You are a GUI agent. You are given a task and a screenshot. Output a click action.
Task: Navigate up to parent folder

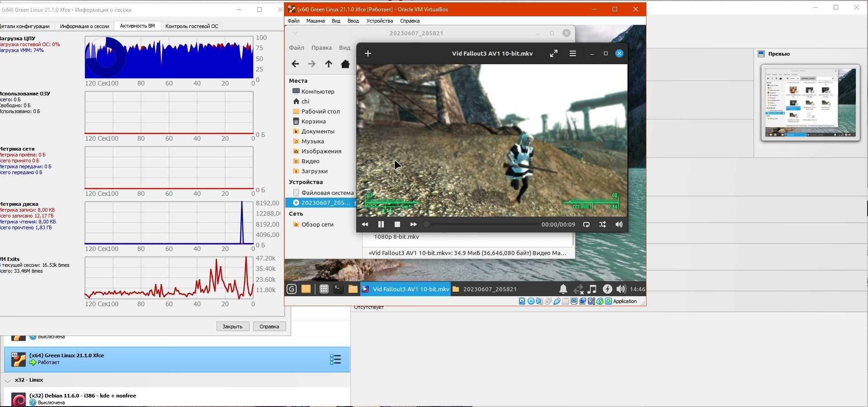point(329,64)
